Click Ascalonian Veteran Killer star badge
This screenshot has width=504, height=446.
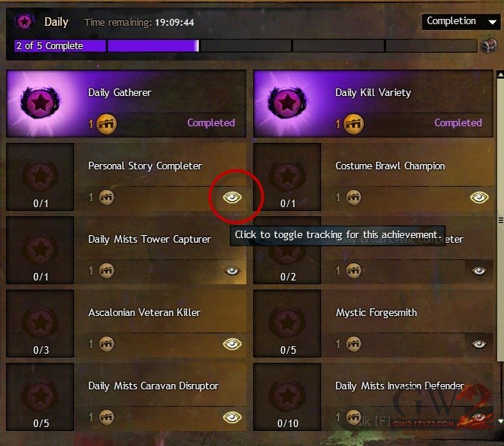(40, 322)
